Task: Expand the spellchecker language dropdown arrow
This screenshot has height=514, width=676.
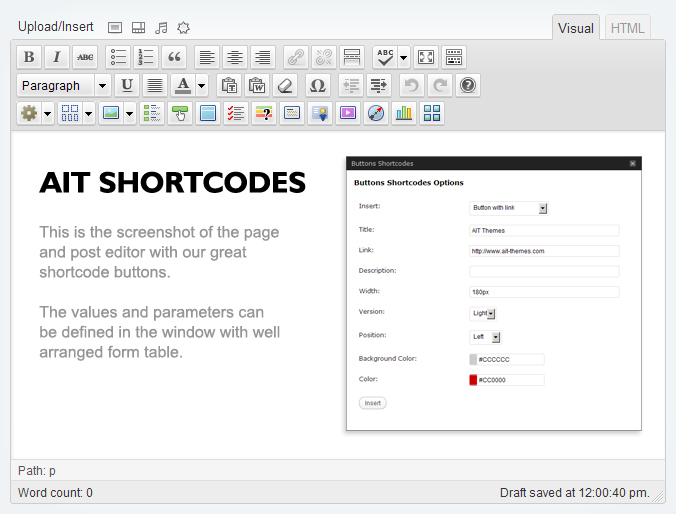Action: point(404,57)
